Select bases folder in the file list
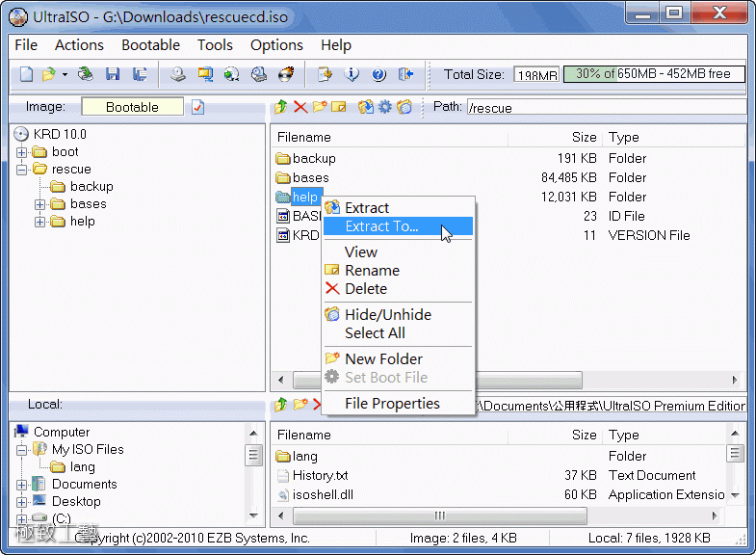 coord(301,177)
